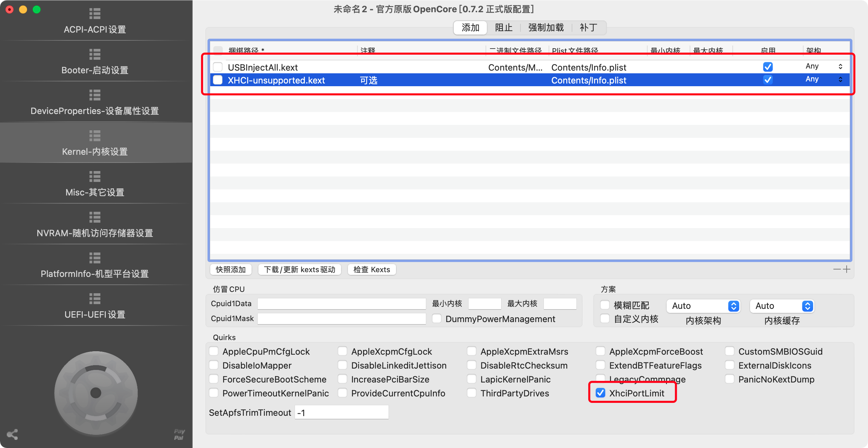Switch to the 补丁 tab
This screenshot has width=868, height=448.
(588, 28)
